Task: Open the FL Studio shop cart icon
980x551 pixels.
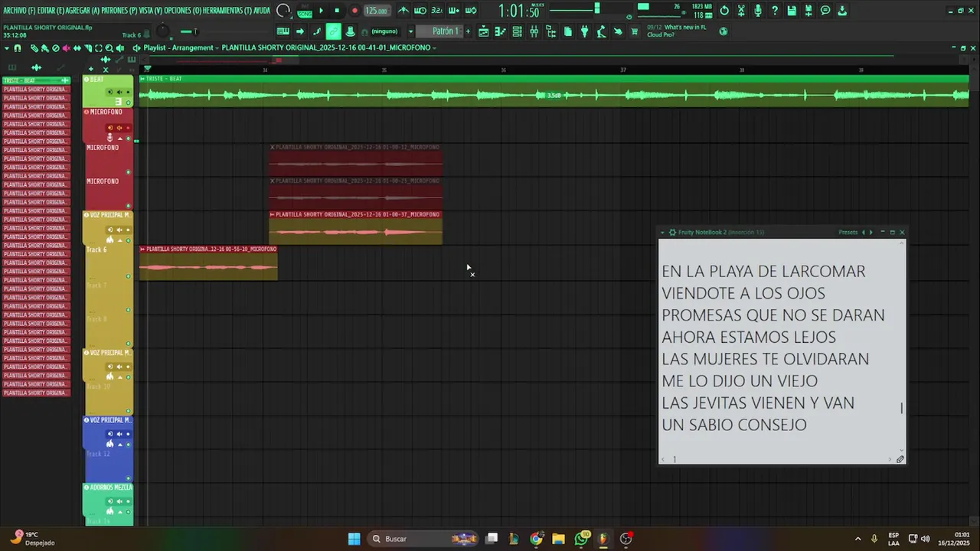Action: [635, 31]
